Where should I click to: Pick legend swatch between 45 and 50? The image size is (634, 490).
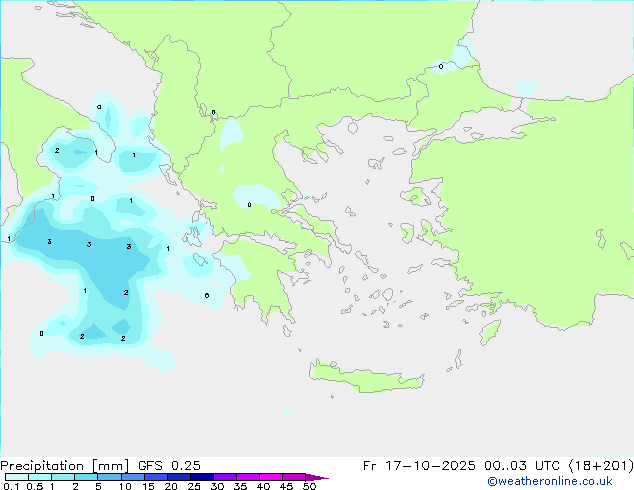click(294, 477)
